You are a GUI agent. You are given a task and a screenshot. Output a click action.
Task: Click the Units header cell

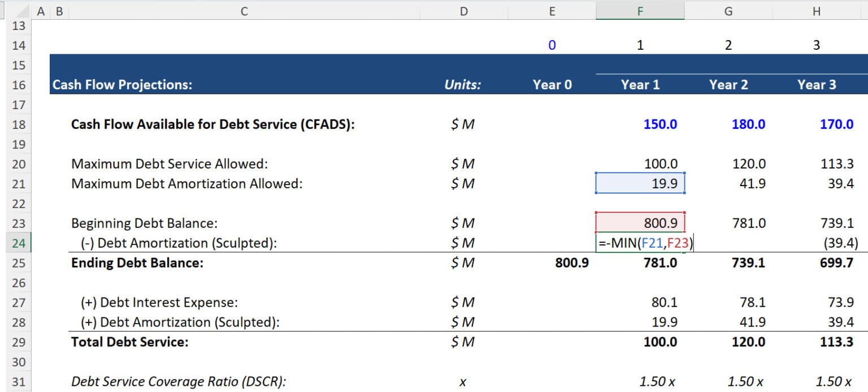(x=463, y=84)
